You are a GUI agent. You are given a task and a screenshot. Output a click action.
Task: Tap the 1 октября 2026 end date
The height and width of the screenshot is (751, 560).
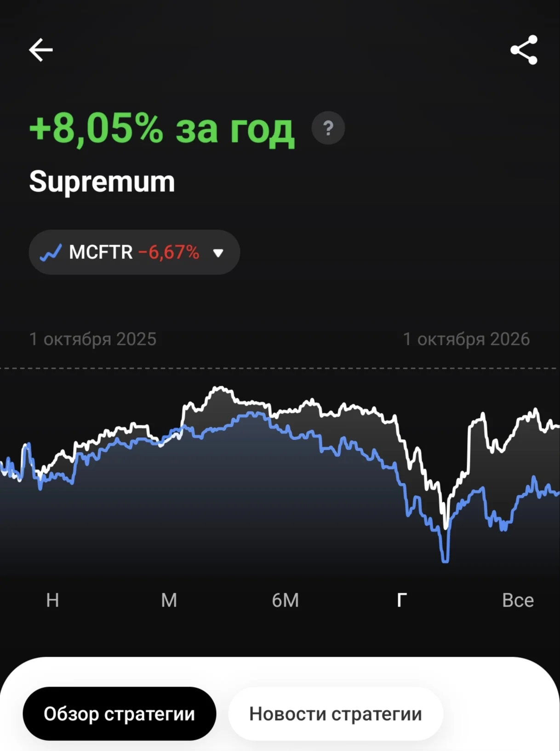click(466, 339)
